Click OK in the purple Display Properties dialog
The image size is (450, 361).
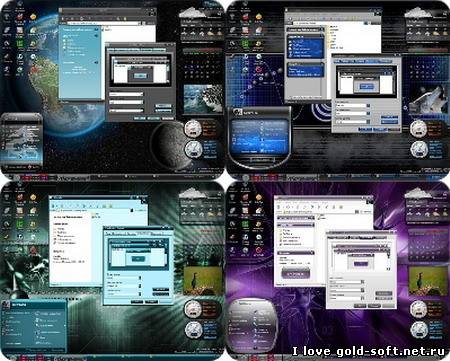(x=360, y=305)
